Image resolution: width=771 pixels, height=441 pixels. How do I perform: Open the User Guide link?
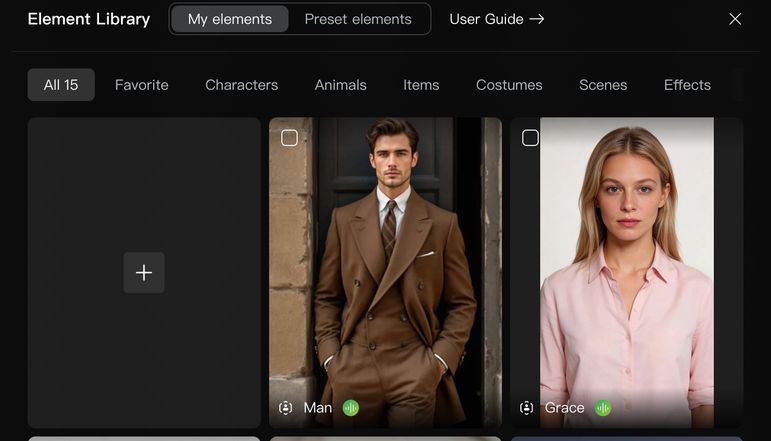point(496,19)
